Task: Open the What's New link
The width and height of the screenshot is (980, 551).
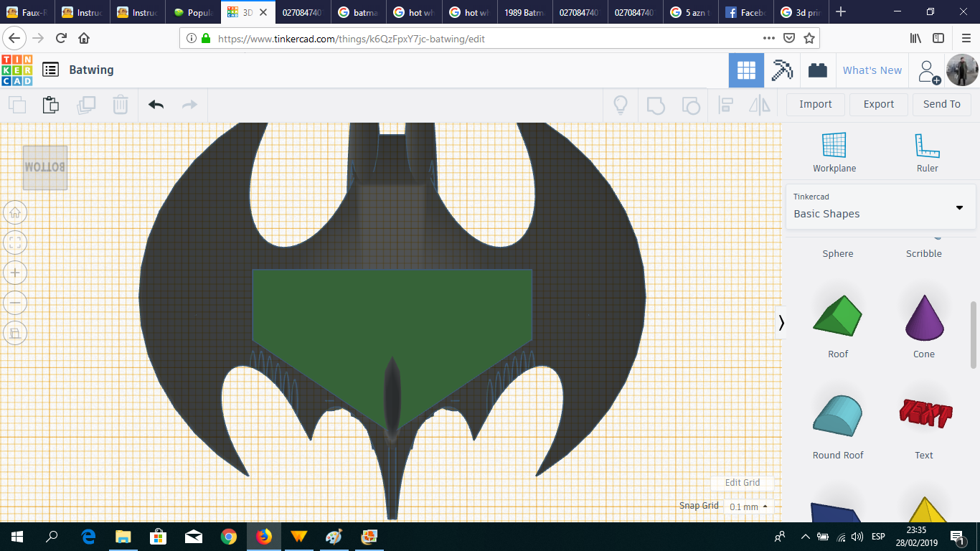Action: tap(872, 70)
